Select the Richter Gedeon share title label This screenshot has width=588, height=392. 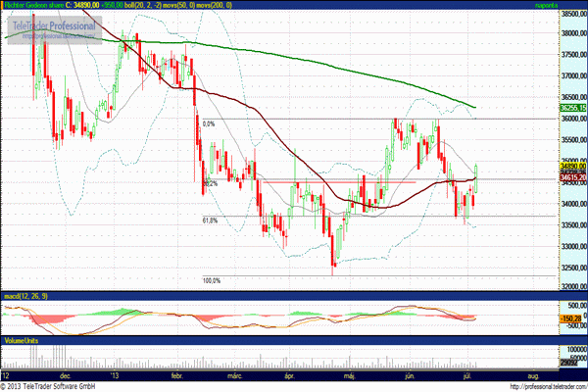(30, 5)
